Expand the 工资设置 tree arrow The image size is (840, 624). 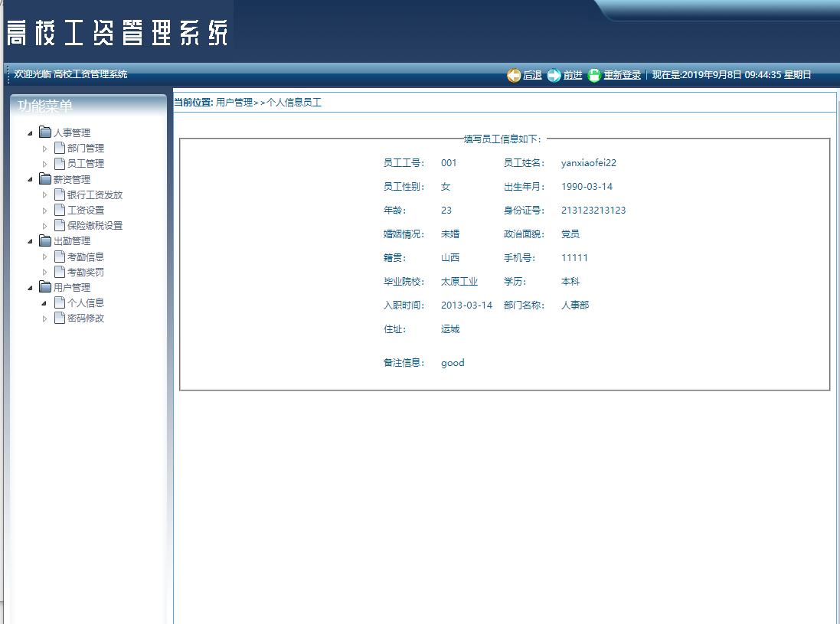pyautogui.click(x=44, y=210)
